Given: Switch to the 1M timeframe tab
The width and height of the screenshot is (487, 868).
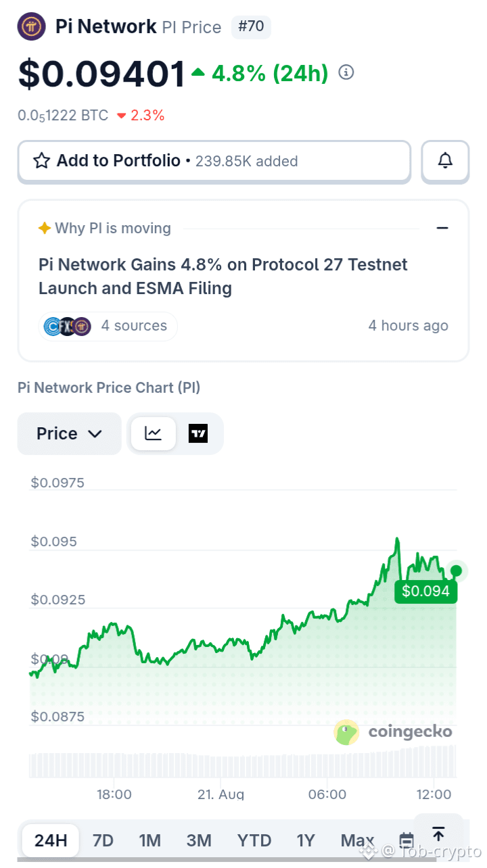Looking at the screenshot, I should click(x=149, y=840).
